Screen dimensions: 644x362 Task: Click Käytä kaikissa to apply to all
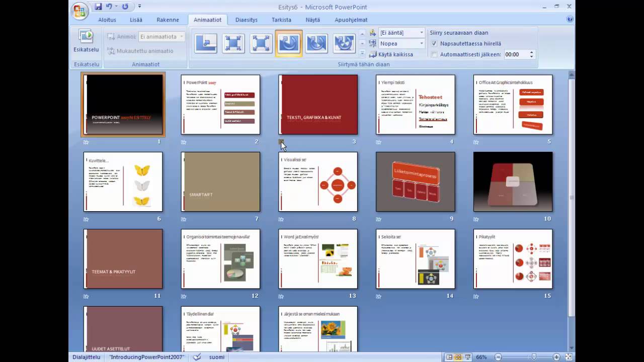pyautogui.click(x=391, y=54)
